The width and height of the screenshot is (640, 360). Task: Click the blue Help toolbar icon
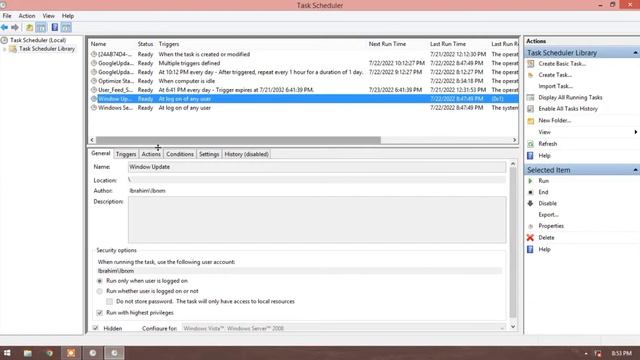point(55,28)
